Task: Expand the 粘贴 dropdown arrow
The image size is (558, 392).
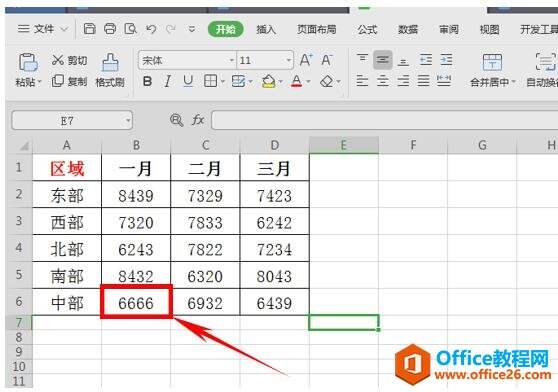Action: (x=39, y=82)
